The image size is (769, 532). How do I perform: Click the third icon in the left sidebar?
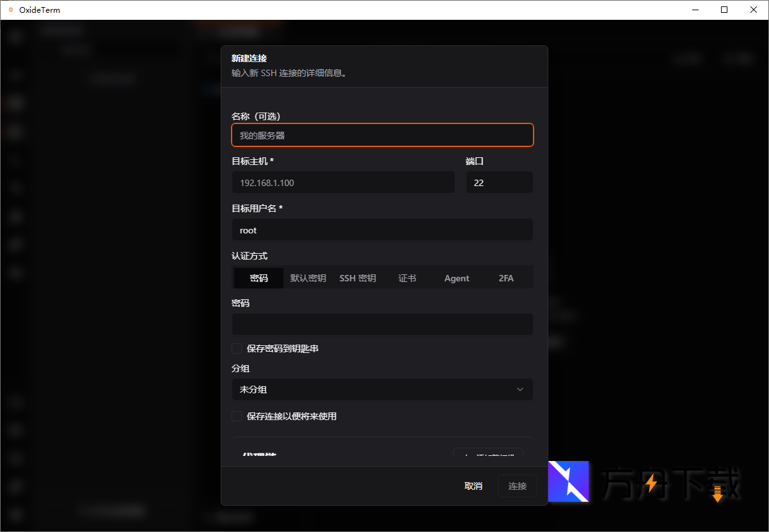(x=15, y=103)
